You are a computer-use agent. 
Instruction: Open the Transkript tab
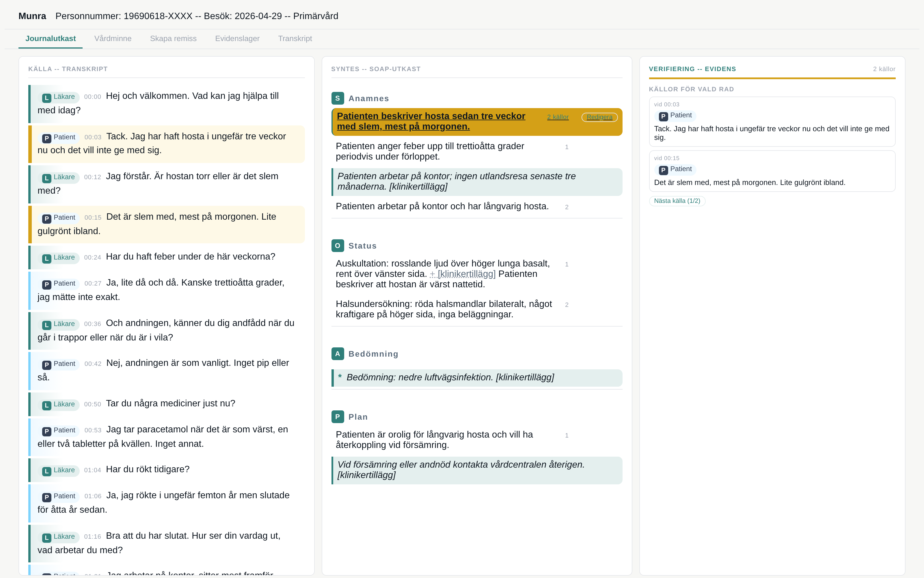295,39
